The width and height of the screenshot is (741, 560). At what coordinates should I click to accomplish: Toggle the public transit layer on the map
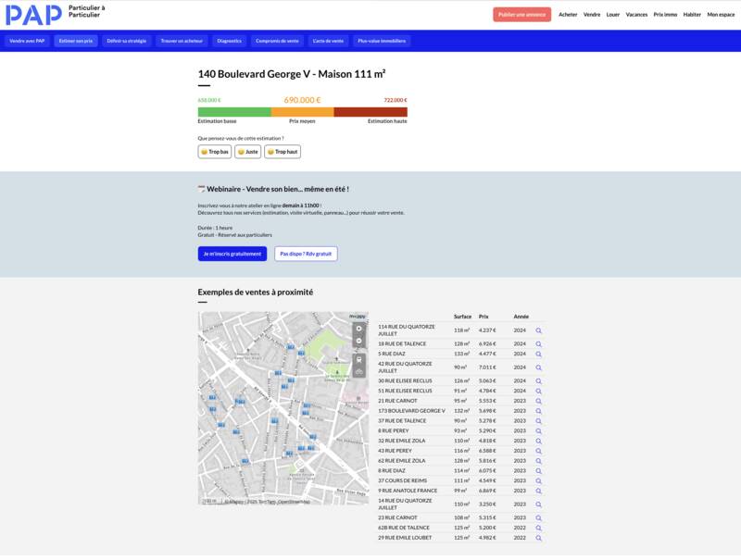pos(359,360)
